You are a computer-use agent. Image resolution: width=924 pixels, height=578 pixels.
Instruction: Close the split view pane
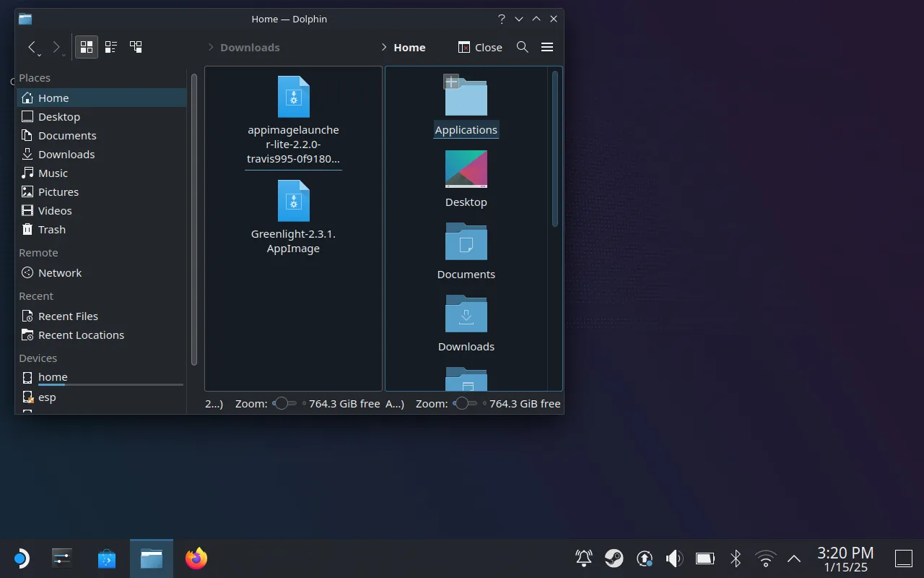[x=479, y=47]
